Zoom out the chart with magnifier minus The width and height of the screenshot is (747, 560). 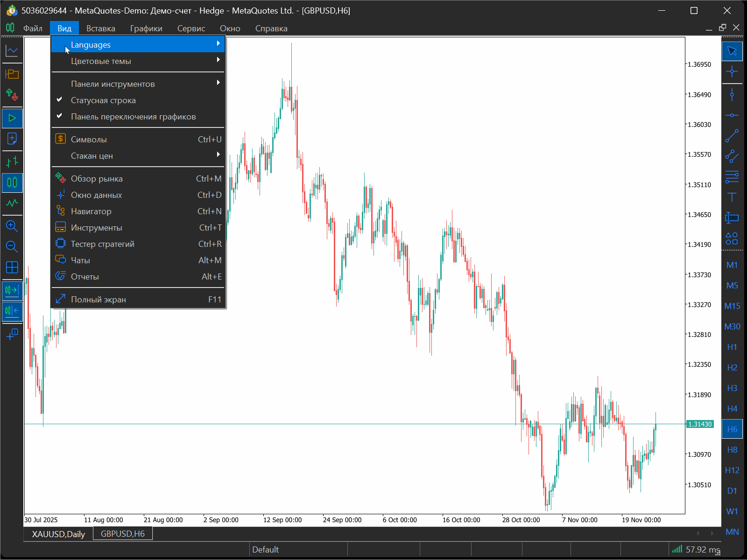pyautogui.click(x=12, y=247)
